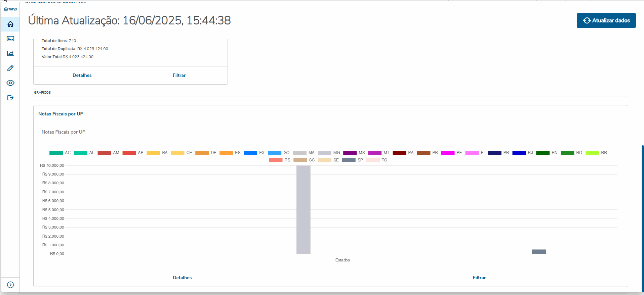Viewport: 644px width, 295px height.
Task: Click the Atualizar dados button
Action: click(x=606, y=20)
